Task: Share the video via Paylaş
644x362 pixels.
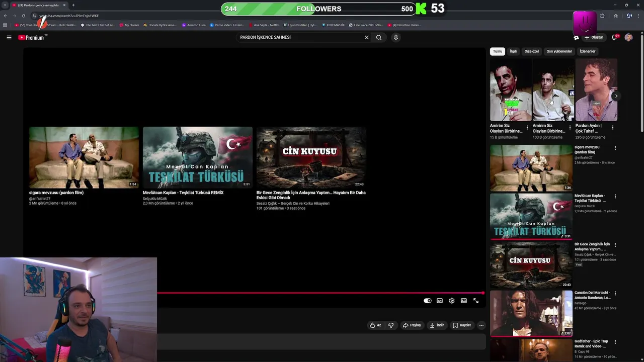Action: (x=412, y=325)
